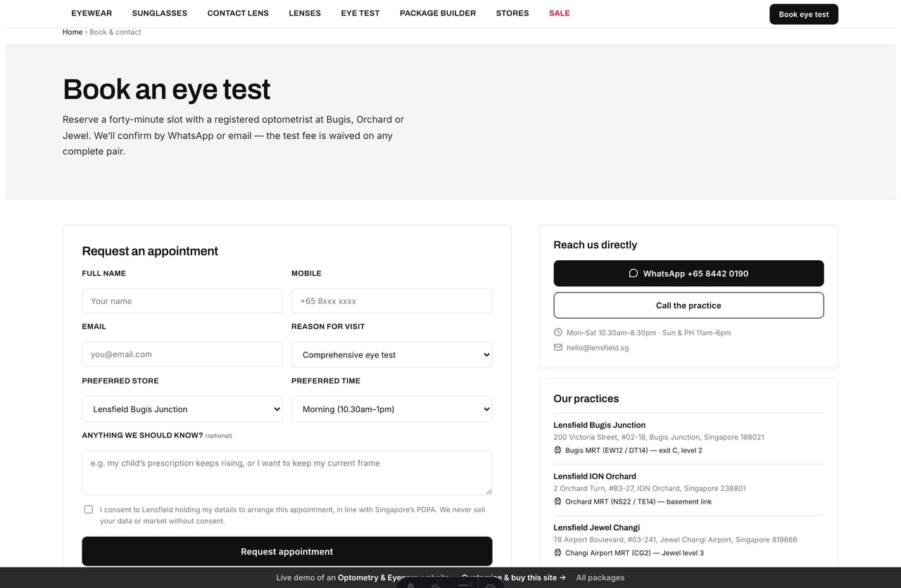Open the Eye Test nav item
Screen dimensions: 901x588
(360, 13)
